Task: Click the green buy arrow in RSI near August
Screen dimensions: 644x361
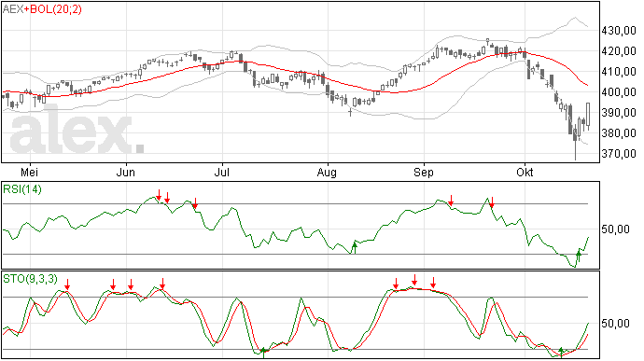Action: [x=355, y=247]
